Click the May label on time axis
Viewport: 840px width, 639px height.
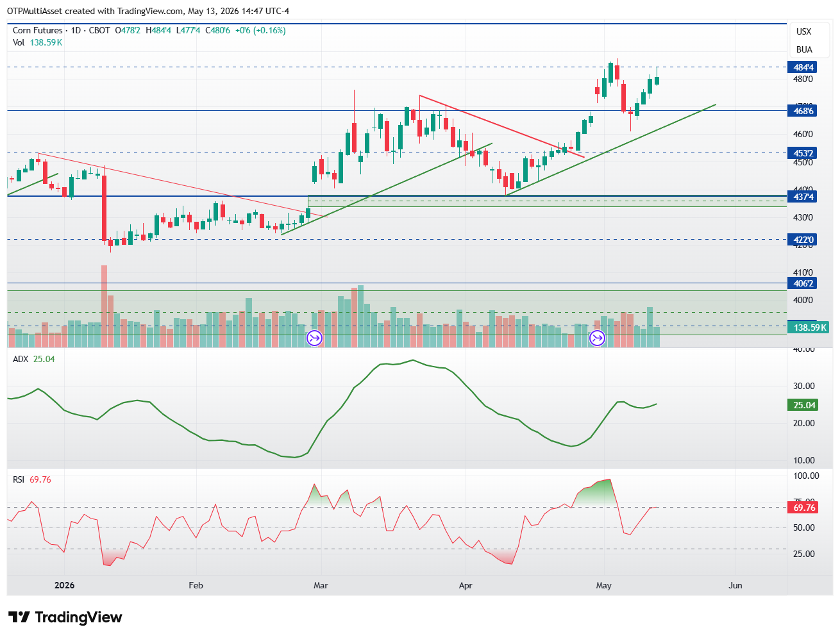click(x=603, y=585)
